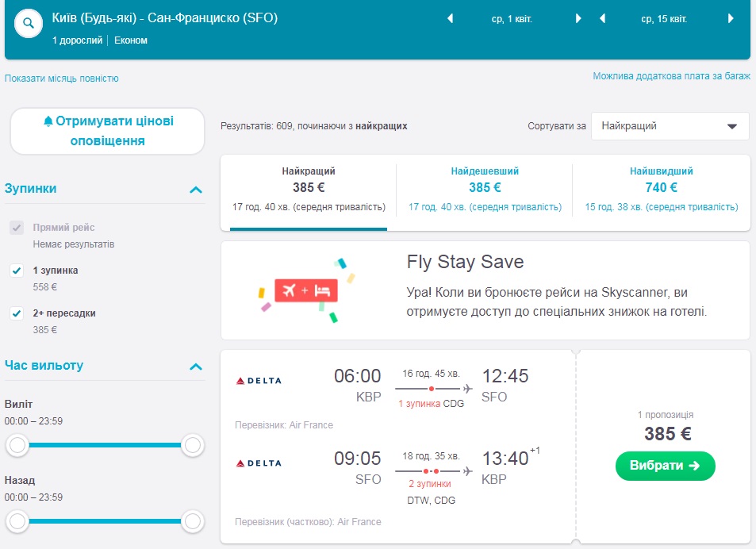
Task: Collapse the 'Час вильоту' filter section
Action: click(x=196, y=367)
